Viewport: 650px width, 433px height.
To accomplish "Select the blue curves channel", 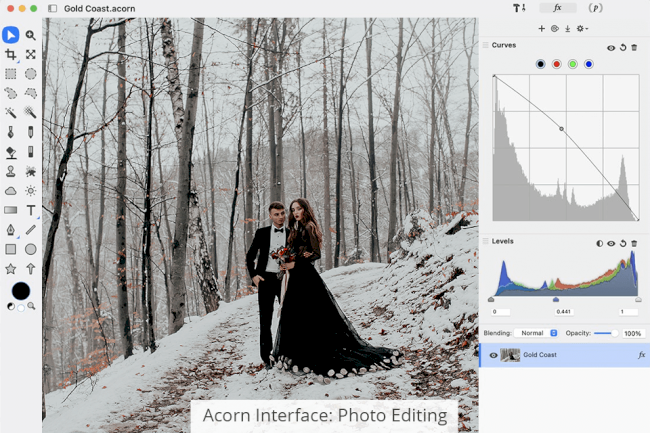I will (589, 64).
